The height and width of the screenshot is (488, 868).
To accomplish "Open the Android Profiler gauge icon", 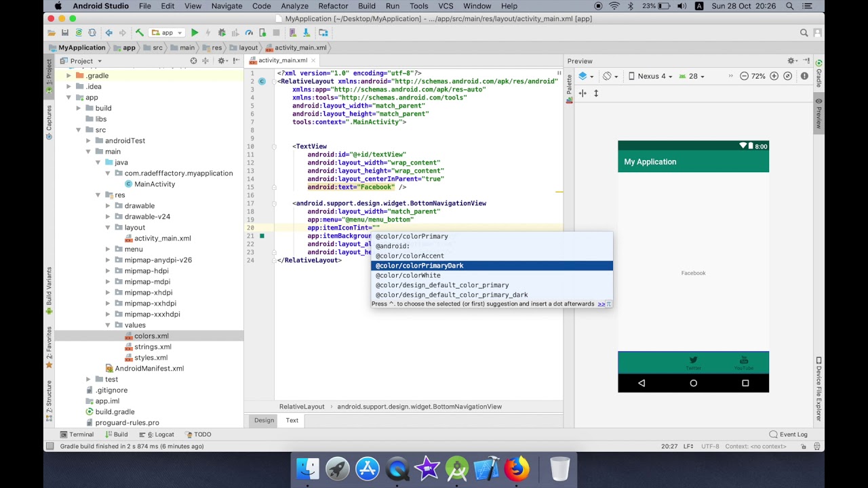I will pos(249,33).
